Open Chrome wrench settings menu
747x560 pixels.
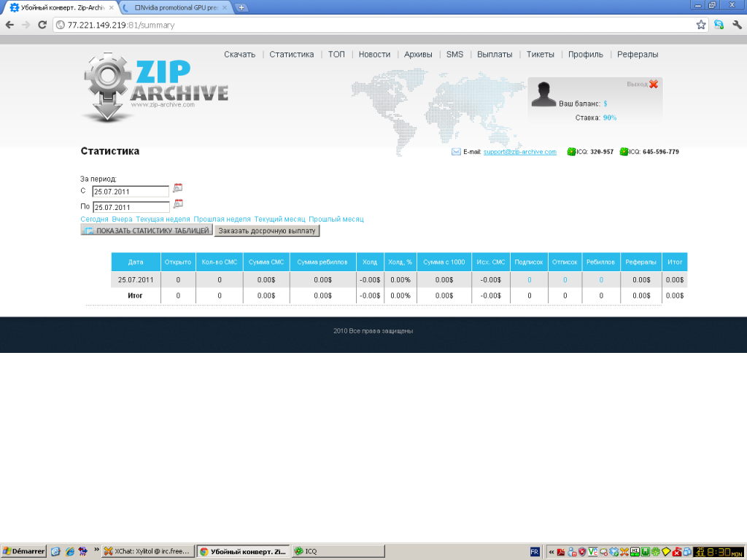point(738,25)
